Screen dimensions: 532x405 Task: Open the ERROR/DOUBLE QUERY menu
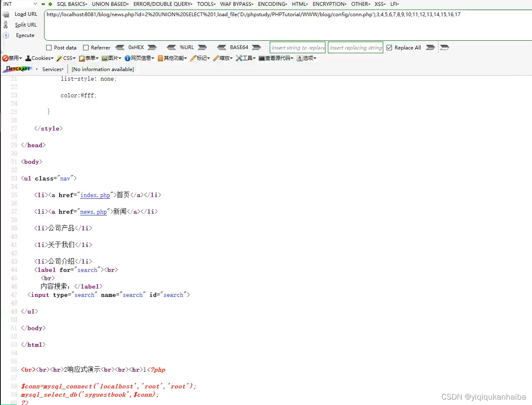click(x=163, y=4)
